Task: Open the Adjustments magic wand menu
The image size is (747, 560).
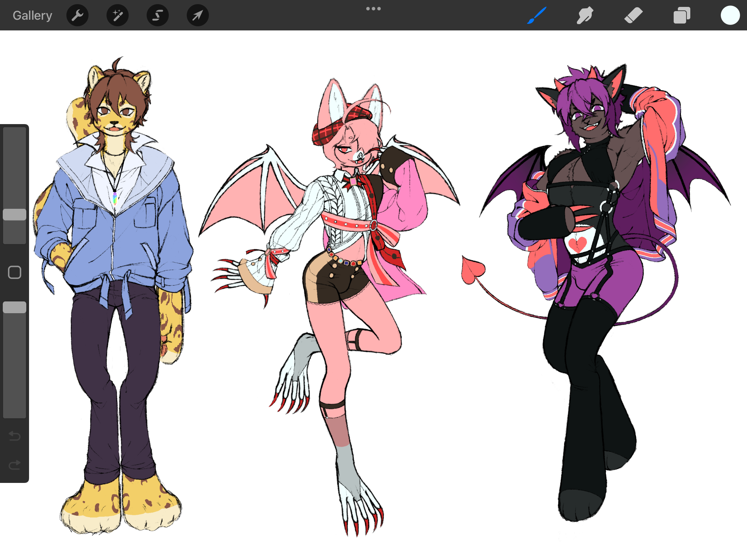Action: pyautogui.click(x=118, y=16)
